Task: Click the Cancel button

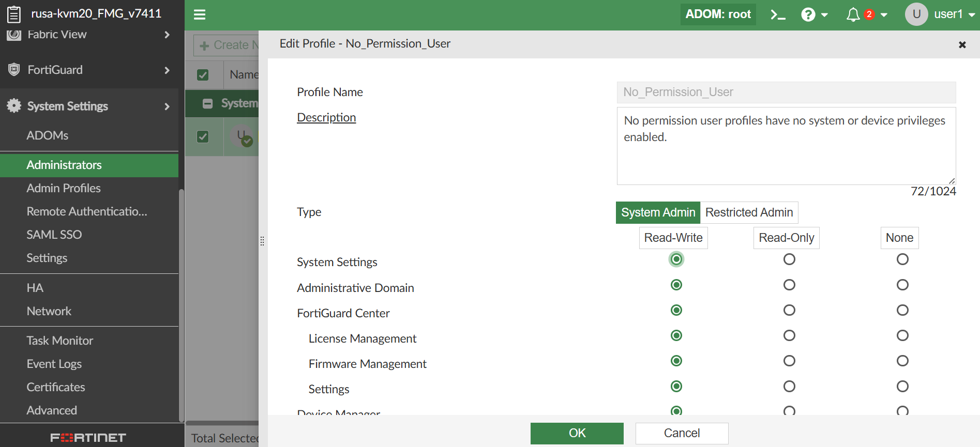Action: pyautogui.click(x=682, y=433)
